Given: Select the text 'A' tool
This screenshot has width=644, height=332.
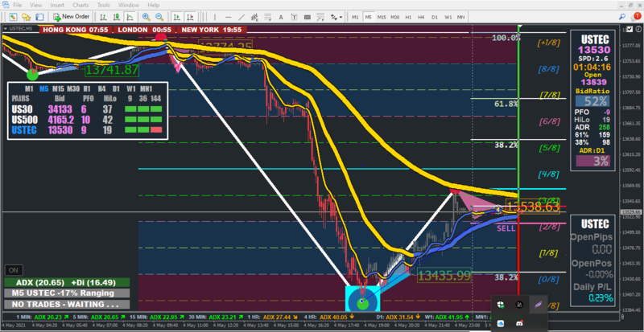Looking at the screenshot, I should tap(281, 17).
